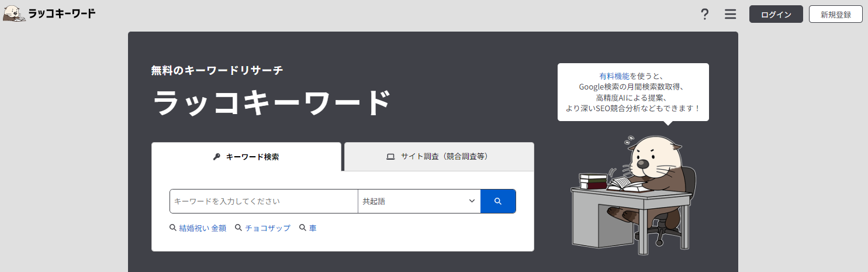Switch to the サイト調査（競合調査等）tab

[x=439, y=157]
